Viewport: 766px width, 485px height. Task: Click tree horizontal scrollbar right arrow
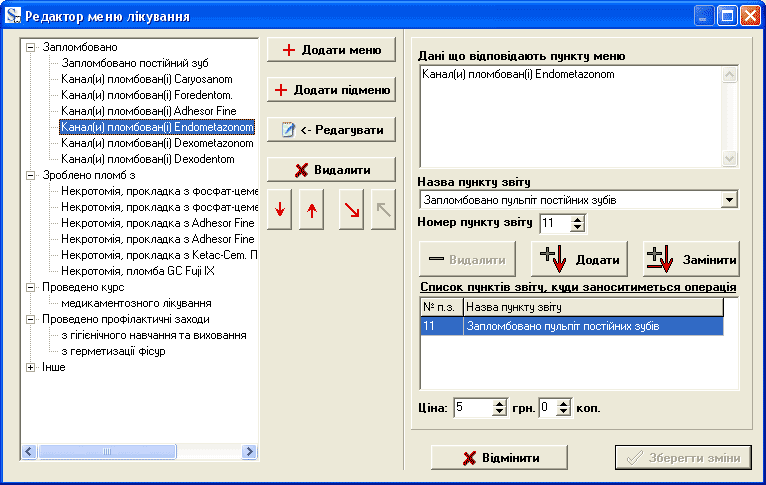pos(249,451)
